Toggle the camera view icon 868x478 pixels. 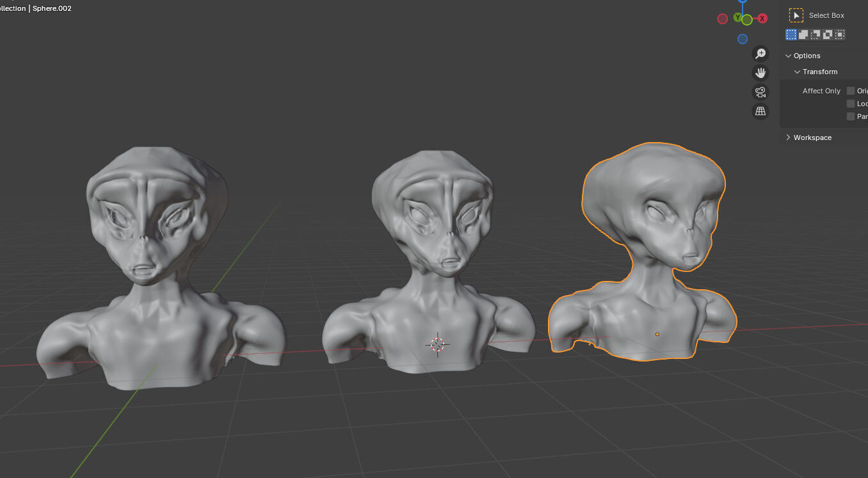pos(760,92)
